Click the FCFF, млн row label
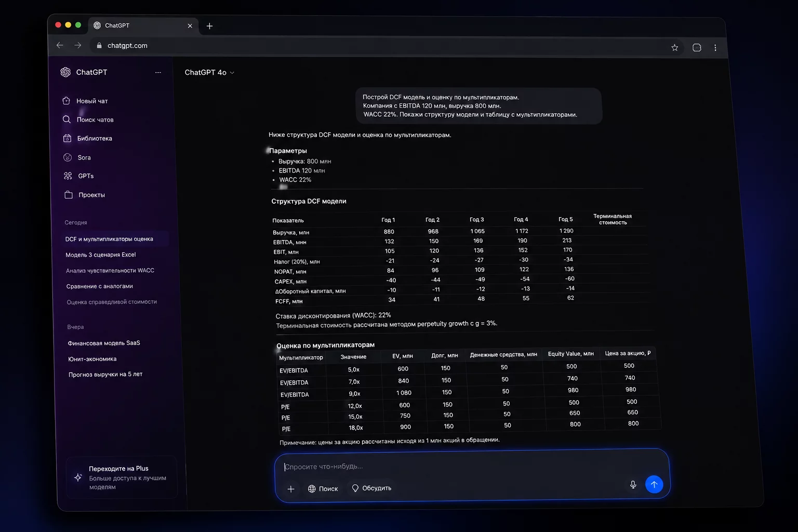 tap(289, 301)
